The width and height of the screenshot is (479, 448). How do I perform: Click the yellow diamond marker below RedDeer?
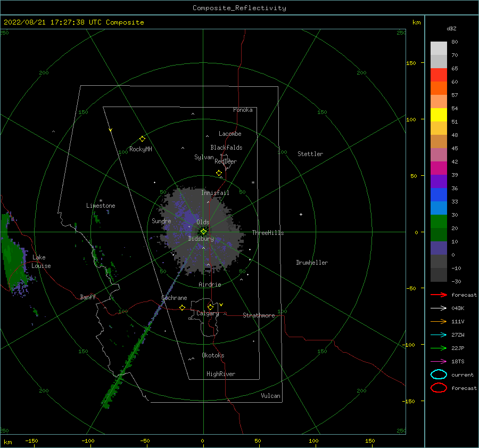tap(219, 173)
